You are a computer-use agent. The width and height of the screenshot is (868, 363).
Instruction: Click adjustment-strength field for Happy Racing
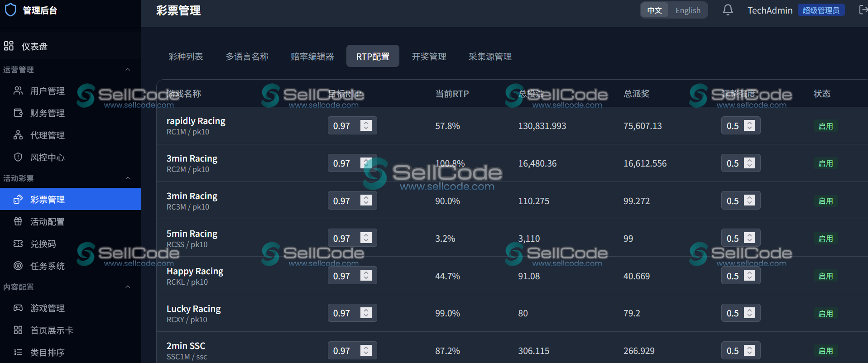click(x=741, y=276)
